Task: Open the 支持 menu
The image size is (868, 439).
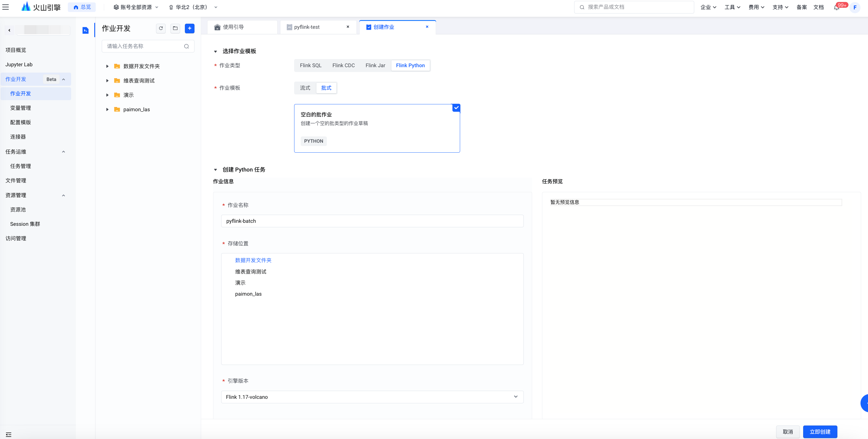Action: [x=780, y=7]
